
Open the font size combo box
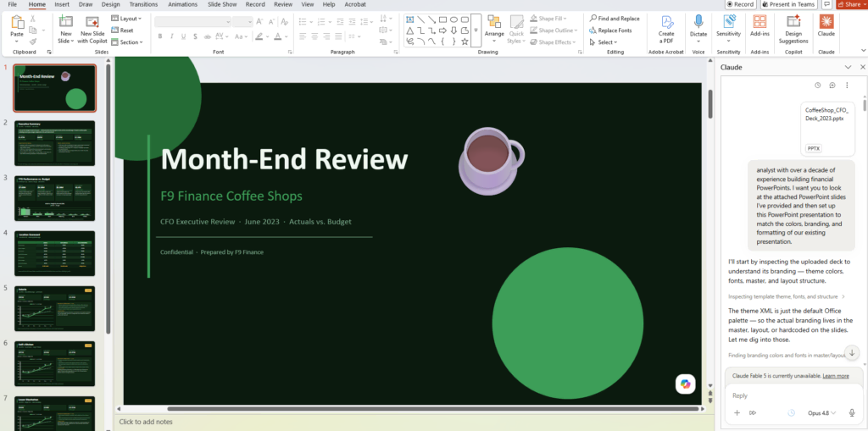click(242, 21)
